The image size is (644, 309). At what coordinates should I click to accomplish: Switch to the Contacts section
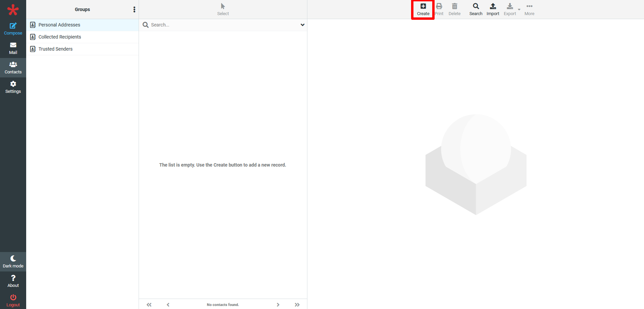[x=13, y=68]
